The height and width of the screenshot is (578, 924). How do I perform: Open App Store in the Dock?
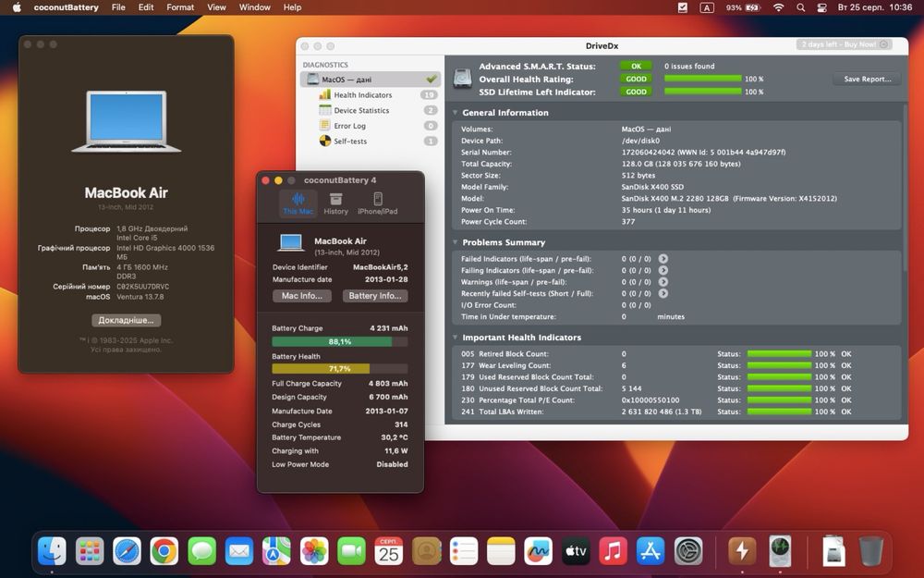tap(650, 551)
